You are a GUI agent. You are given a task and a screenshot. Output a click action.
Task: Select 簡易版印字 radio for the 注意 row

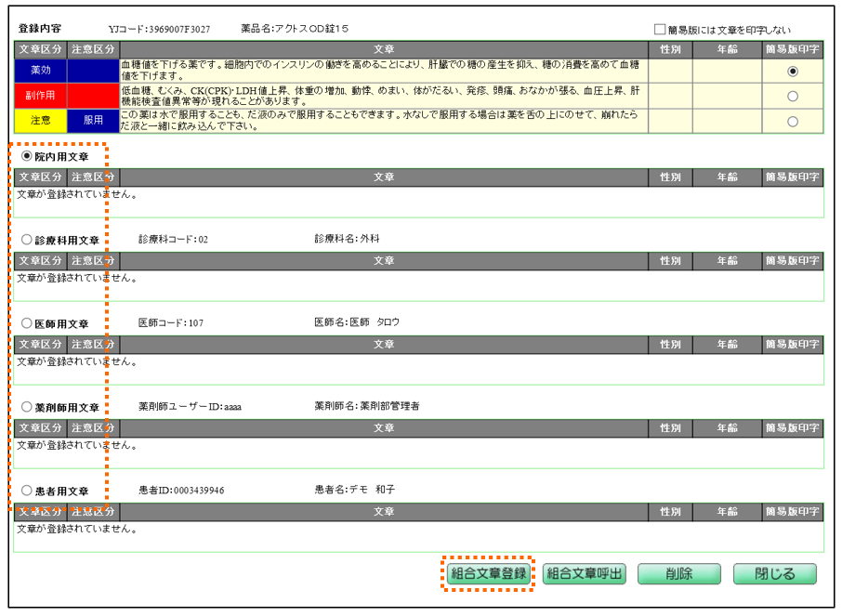click(x=792, y=121)
